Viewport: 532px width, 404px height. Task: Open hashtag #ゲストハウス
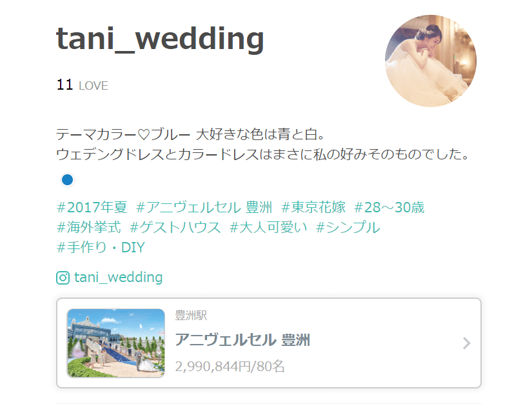pos(175,227)
